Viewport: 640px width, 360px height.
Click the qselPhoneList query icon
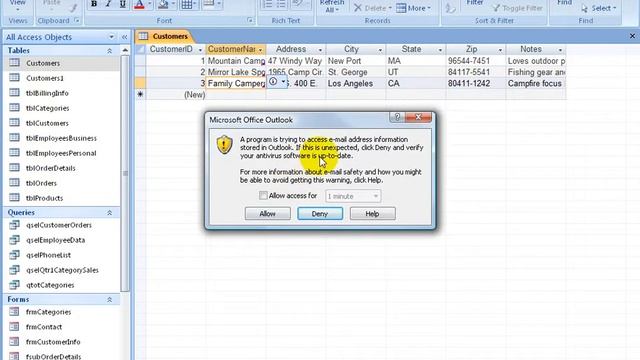[x=14, y=255]
